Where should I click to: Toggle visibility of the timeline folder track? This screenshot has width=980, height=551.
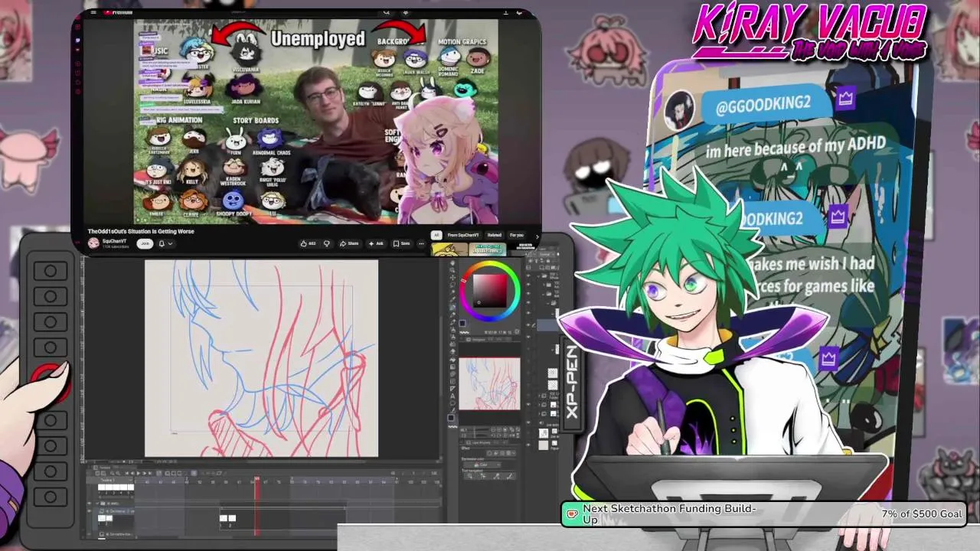tap(89, 504)
